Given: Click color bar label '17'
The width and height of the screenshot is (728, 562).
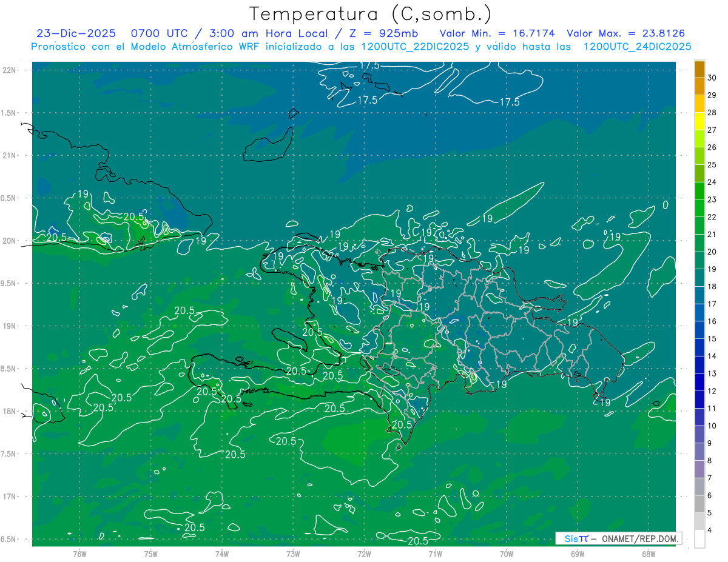Looking at the screenshot, I should tap(712, 304).
